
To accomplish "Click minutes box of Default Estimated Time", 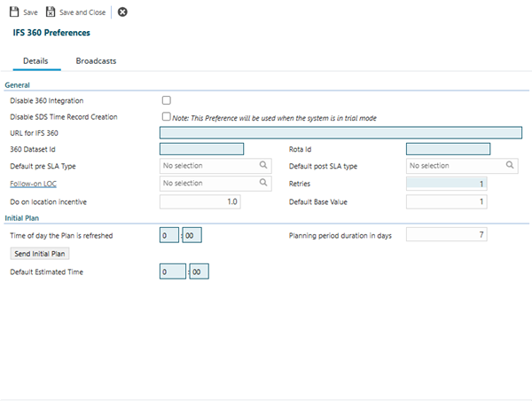I will coord(199,271).
